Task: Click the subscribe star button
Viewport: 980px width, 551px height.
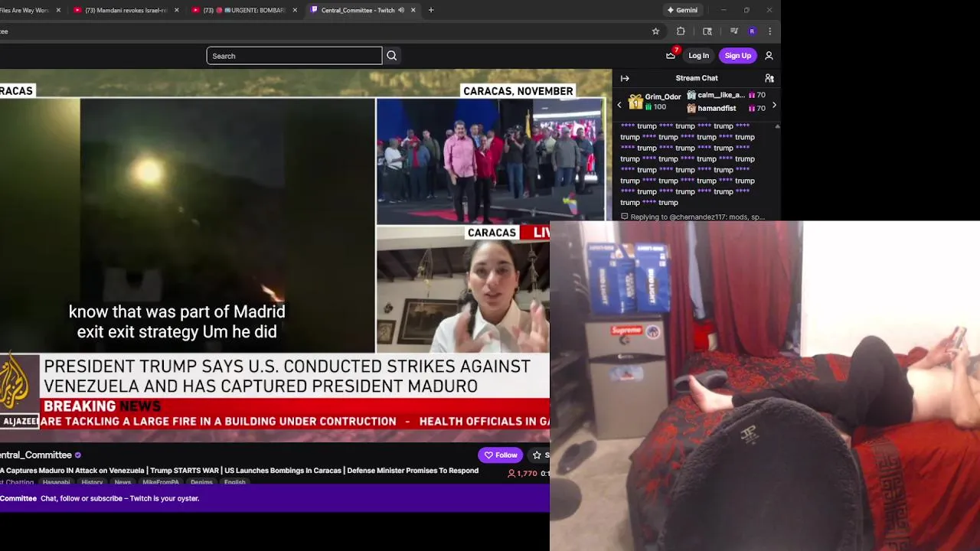Action: 539,455
